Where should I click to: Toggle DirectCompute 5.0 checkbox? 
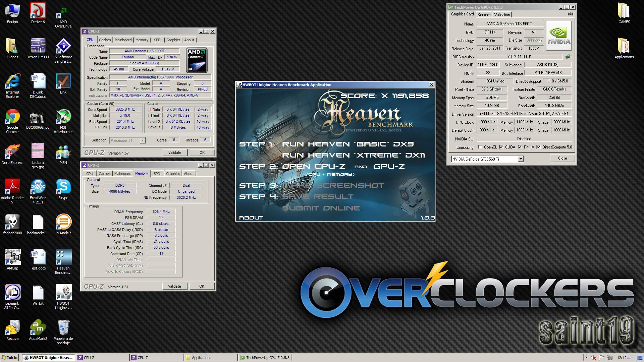tap(538, 147)
